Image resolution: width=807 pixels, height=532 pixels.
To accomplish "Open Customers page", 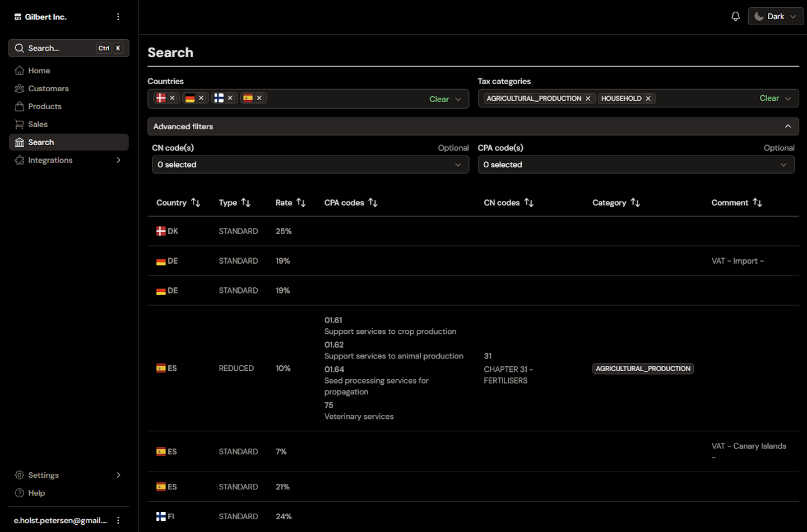I will tap(69, 88).
